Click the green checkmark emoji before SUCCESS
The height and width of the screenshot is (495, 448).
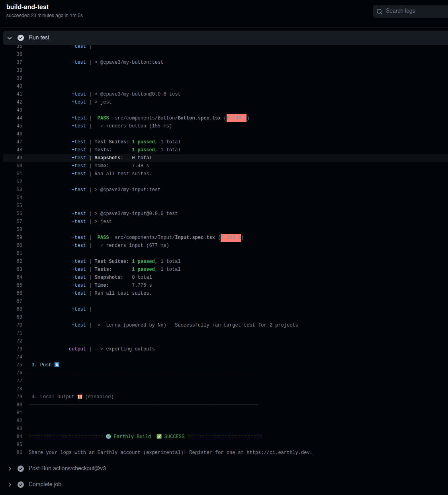pos(159,436)
